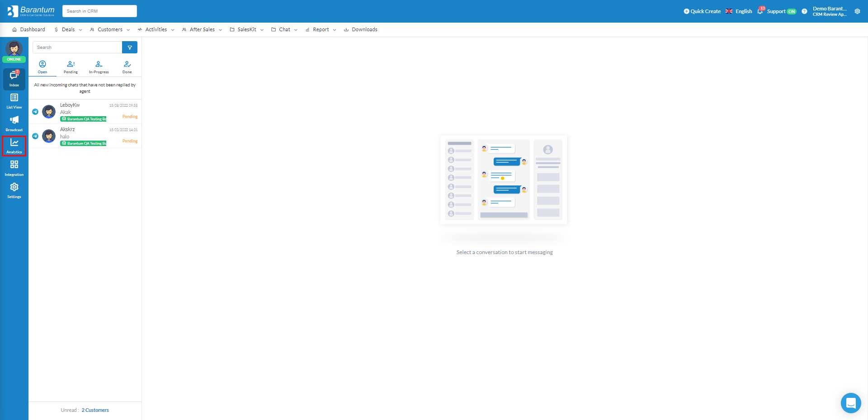The image size is (868, 420).
Task: Expand the Report dropdown menu
Action: [x=321, y=29]
